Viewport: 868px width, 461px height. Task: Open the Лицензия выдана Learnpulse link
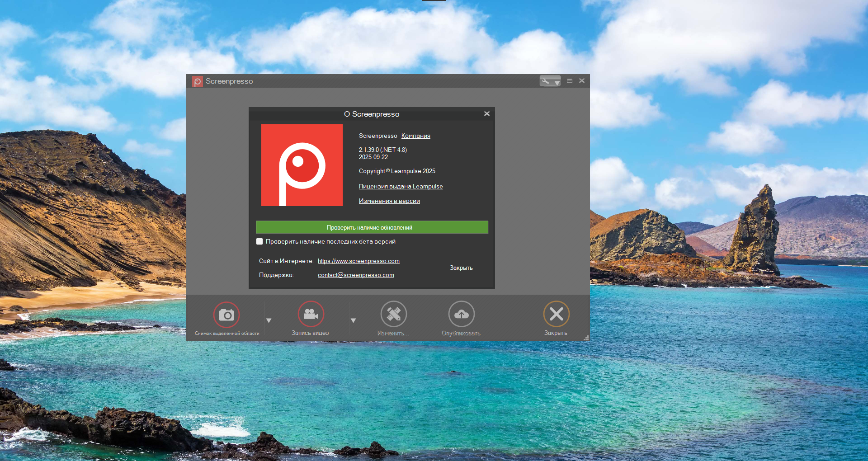[401, 187]
